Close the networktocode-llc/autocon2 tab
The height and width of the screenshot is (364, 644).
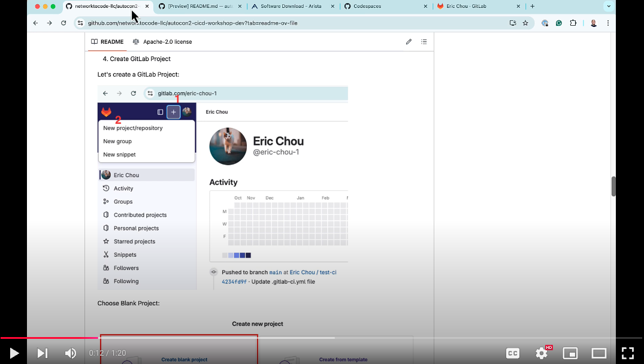pyautogui.click(x=147, y=6)
